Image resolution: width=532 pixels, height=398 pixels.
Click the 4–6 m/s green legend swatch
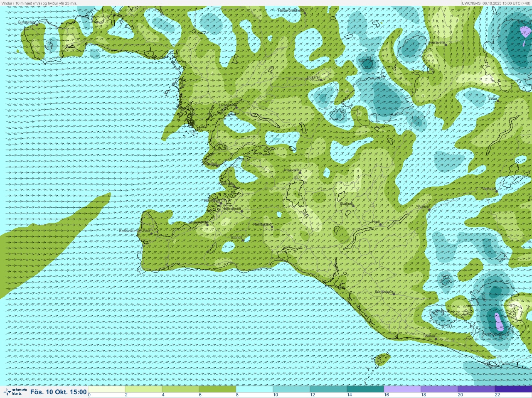pyautogui.click(x=180, y=389)
